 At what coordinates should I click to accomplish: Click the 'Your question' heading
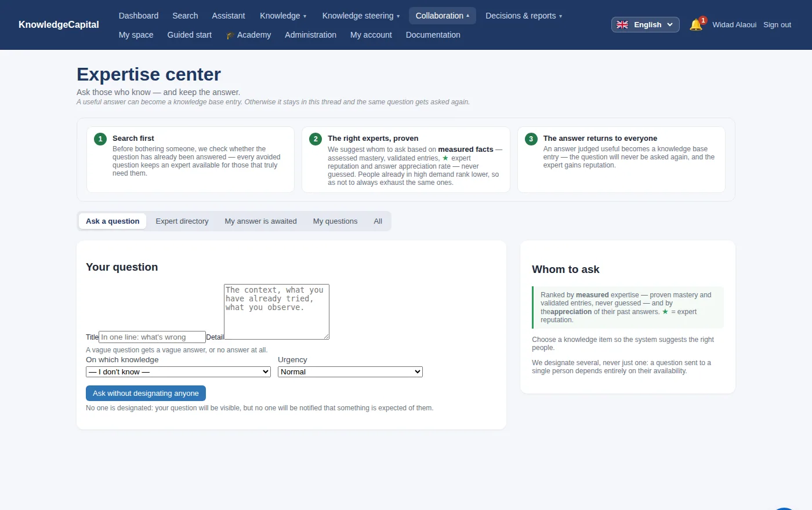122,267
